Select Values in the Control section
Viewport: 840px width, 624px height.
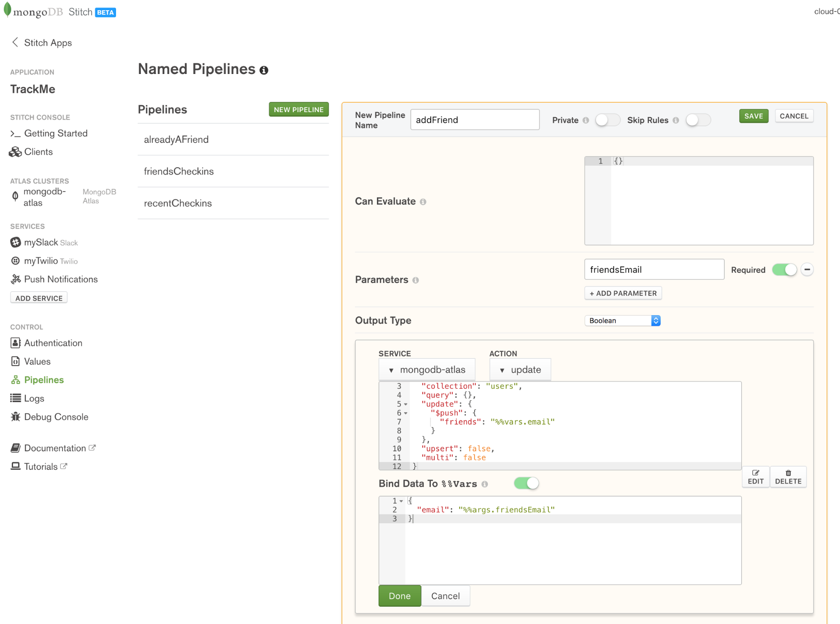(x=37, y=361)
